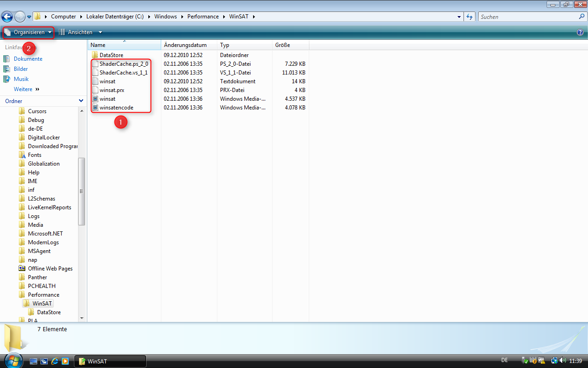Click the network status tray icon
The width and height of the screenshot is (588, 368).
pos(555,360)
